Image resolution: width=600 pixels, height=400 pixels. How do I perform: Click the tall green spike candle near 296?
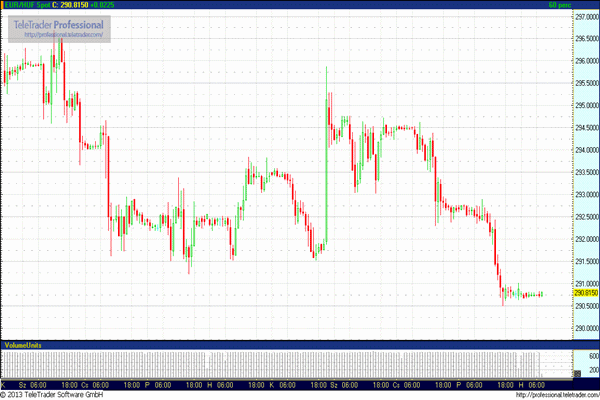tap(326, 100)
